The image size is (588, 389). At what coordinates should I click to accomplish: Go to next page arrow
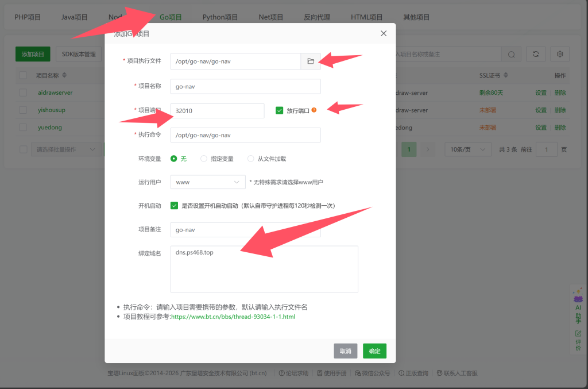427,149
